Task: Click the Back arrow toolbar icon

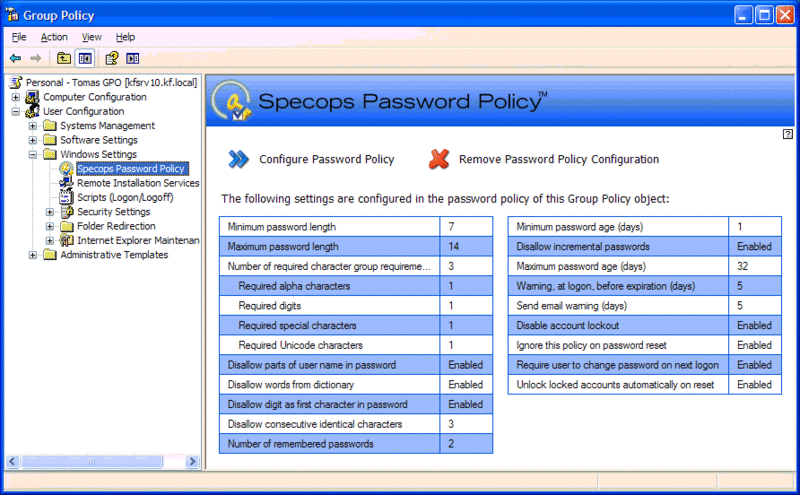Action: (x=15, y=58)
